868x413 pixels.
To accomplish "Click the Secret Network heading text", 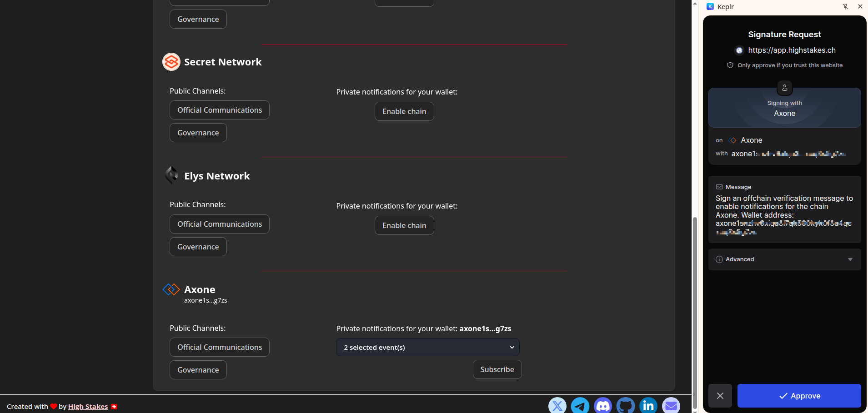I will (223, 62).
